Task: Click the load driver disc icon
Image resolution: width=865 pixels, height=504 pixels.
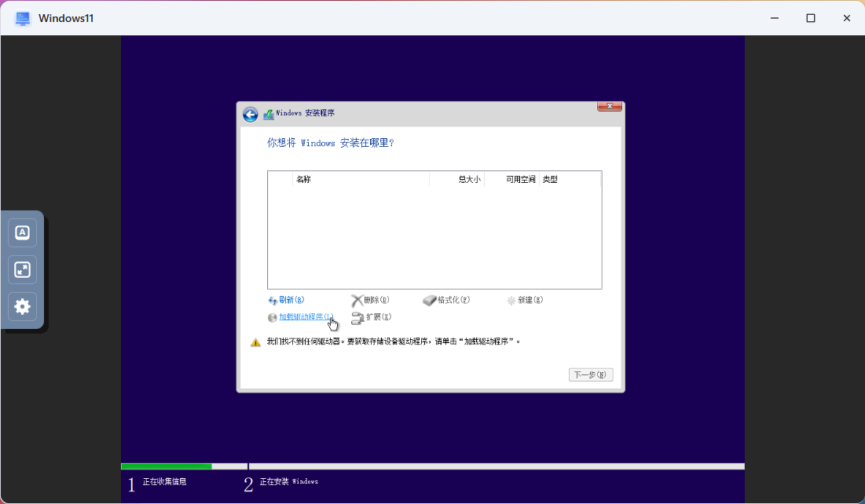Action: pos(272,318)
